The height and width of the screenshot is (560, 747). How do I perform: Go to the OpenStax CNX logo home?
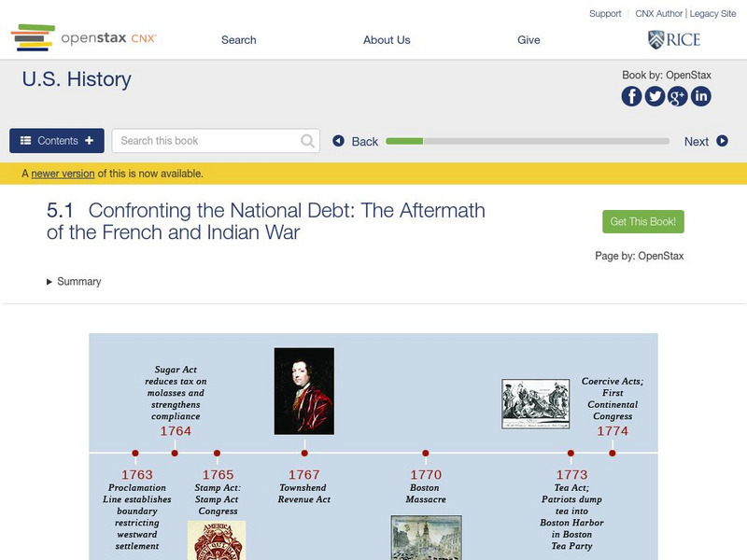(x=84, y=38)
